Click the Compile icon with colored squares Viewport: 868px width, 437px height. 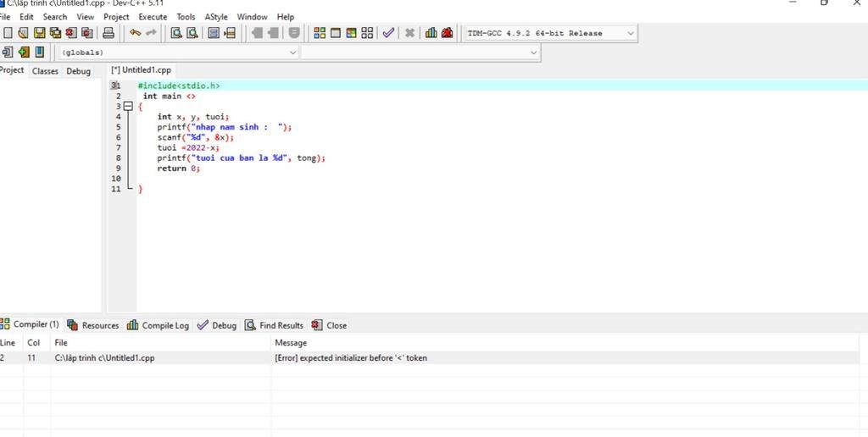(320, 33)
